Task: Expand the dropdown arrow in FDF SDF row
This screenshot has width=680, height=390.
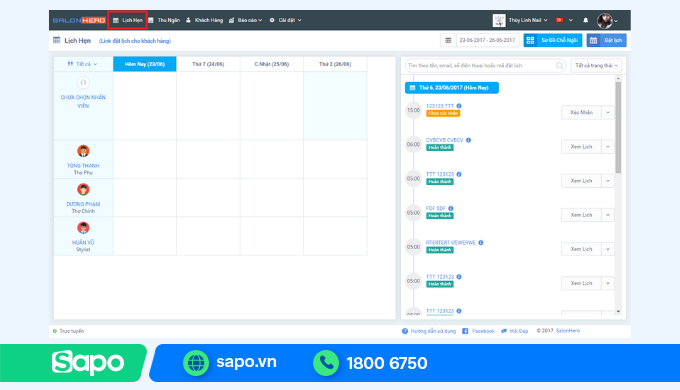Action: tap(608, 215)
